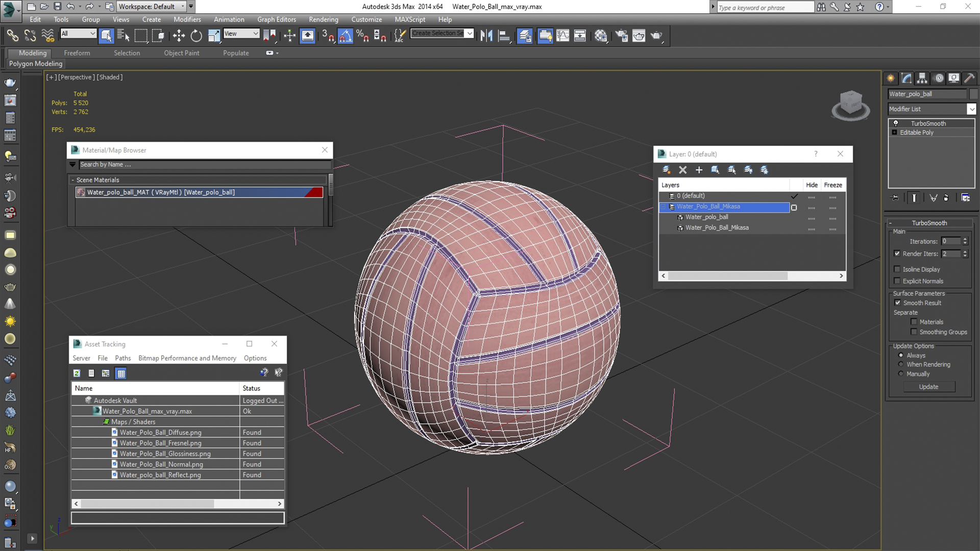Open the Modifiers menu
The width and height of the screenshot is (980, 551).
[187, 19]
